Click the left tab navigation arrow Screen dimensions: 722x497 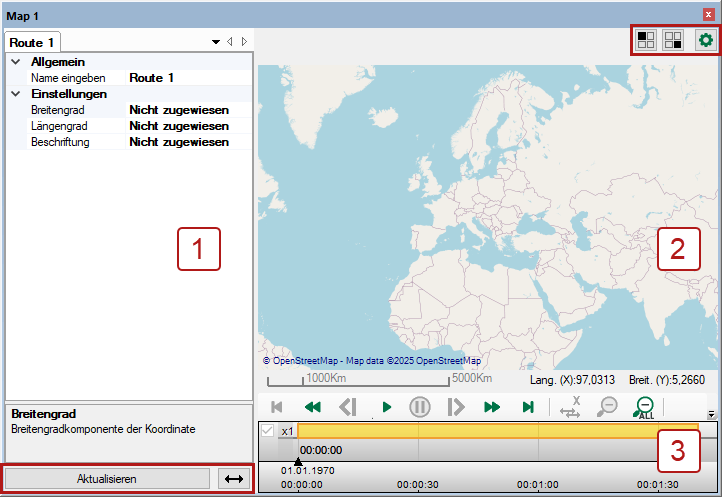[230, 42]
